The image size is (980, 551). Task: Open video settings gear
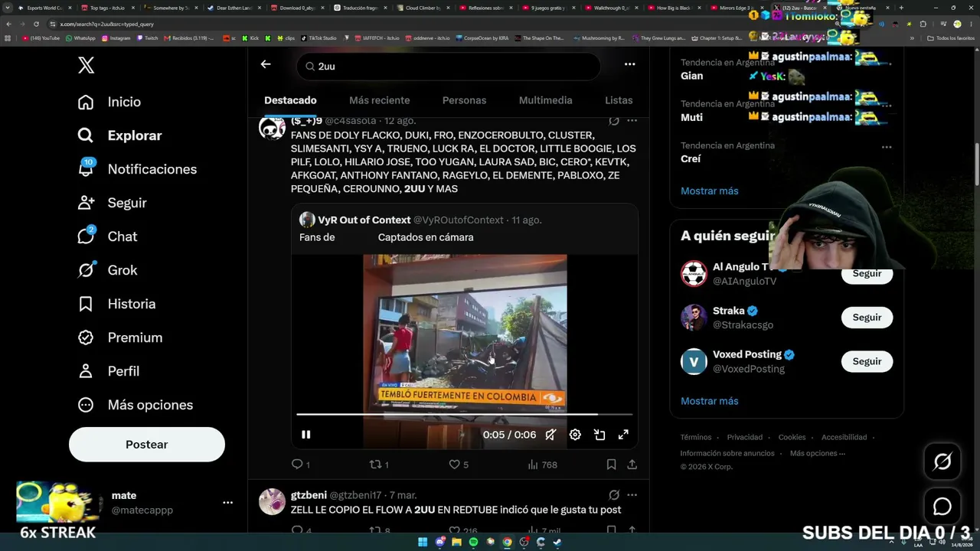(575, 435)
